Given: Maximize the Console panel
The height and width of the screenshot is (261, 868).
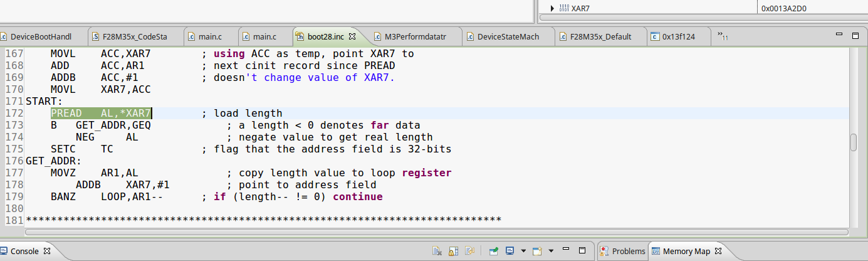Looking at the screenshot, I should coord(583,250).
